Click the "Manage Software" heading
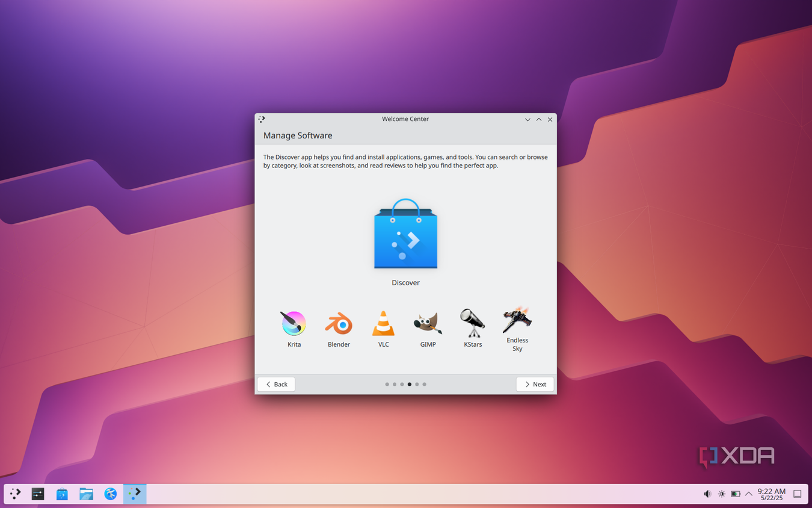 [x=298, y=135]
